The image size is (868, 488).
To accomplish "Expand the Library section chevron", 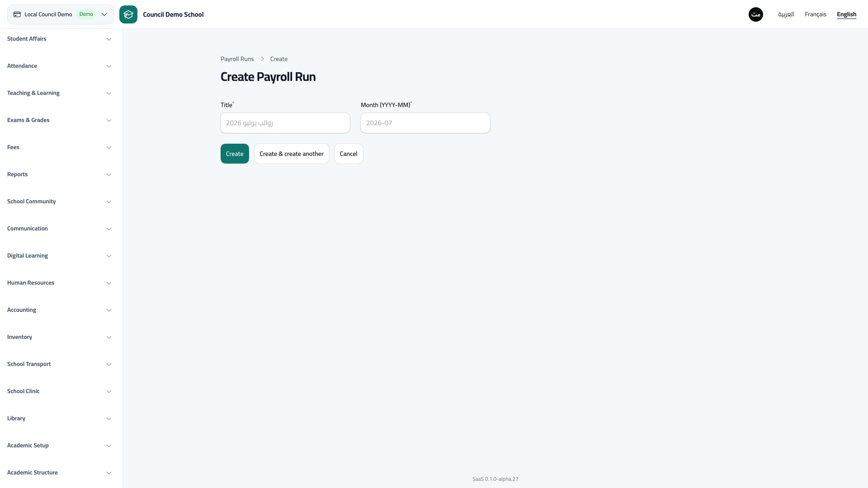I will point(109,419).
